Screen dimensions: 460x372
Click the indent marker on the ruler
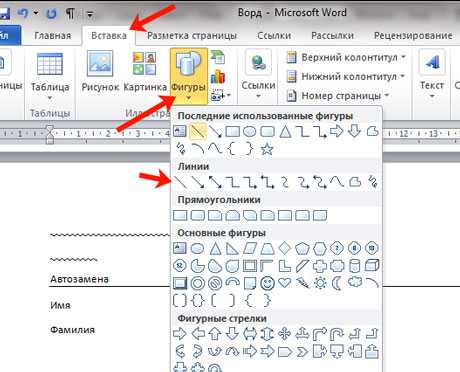point(50,134)
